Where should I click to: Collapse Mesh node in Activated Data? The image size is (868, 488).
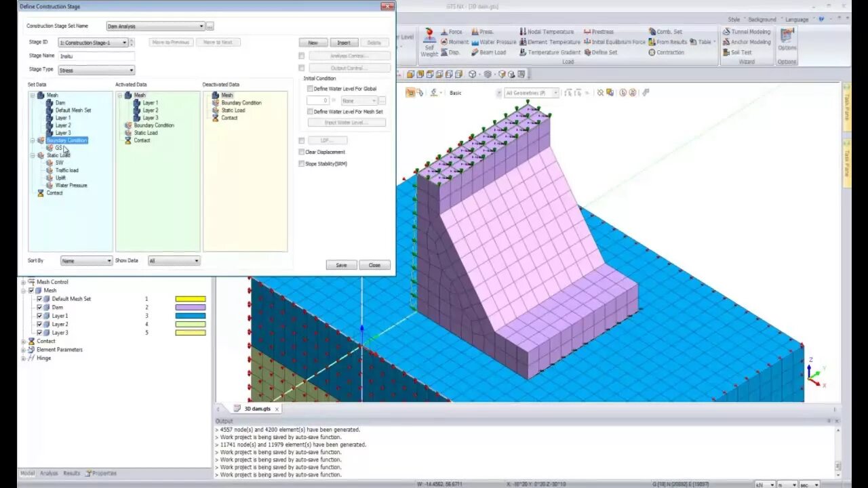coord(119,96)
